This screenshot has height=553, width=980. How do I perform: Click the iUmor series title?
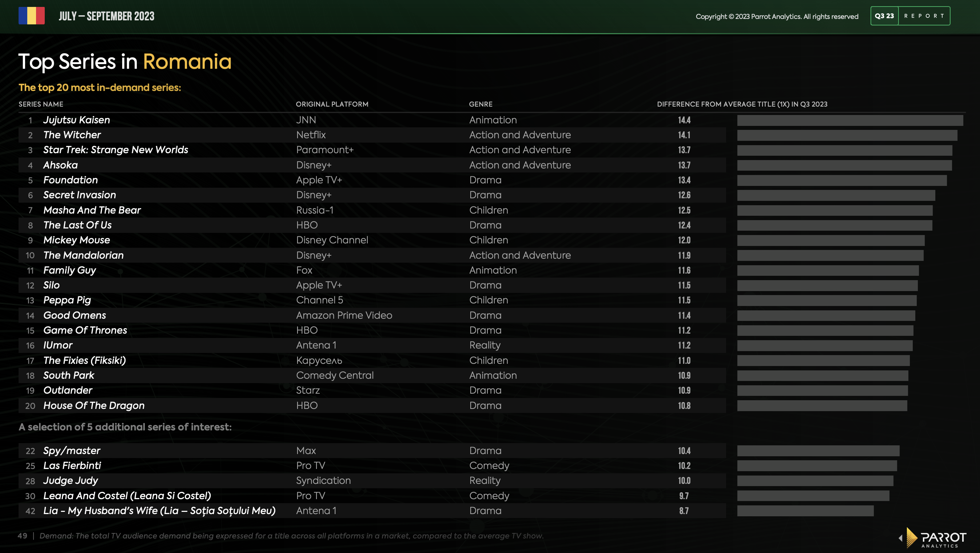coord(58,345)
